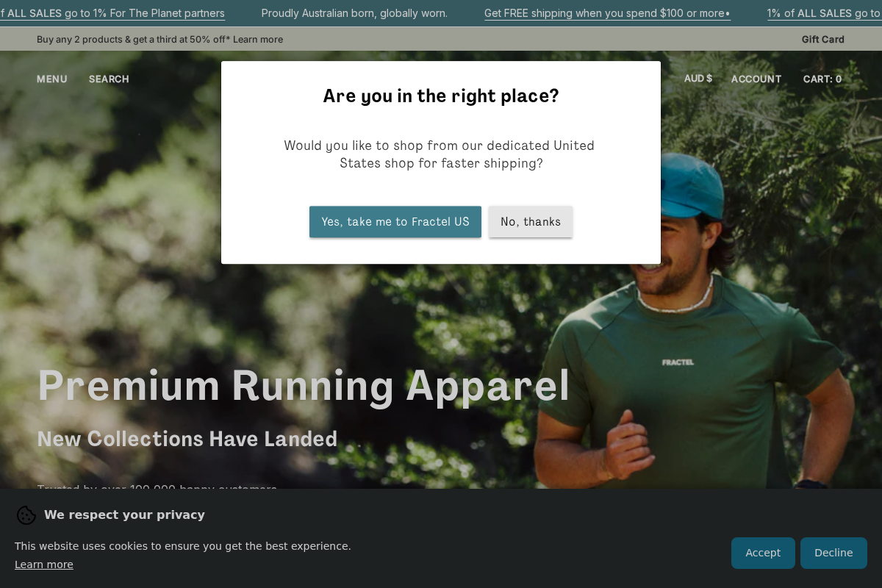Click the cookie icon in privacy banner
This screenshot has width=882, height=588.
tap(26, 515)
